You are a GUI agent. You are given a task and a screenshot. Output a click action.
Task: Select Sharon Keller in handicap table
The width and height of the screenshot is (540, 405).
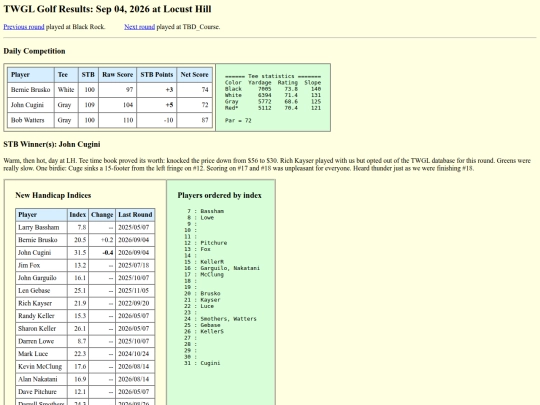(37, 329)
